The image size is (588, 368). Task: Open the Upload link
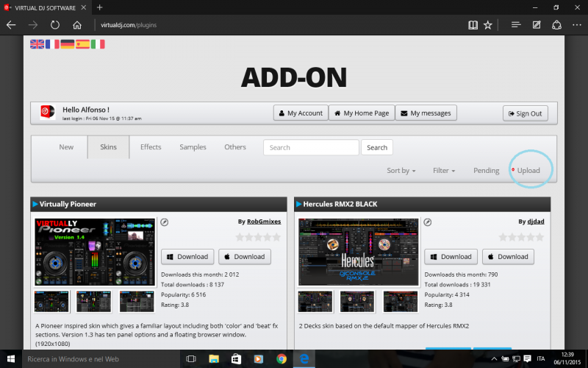pyautogui.click(x=528, y=171)
